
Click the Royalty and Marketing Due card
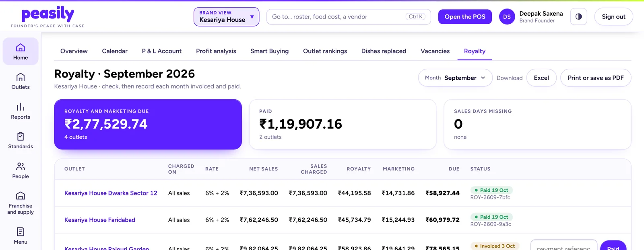148,124
